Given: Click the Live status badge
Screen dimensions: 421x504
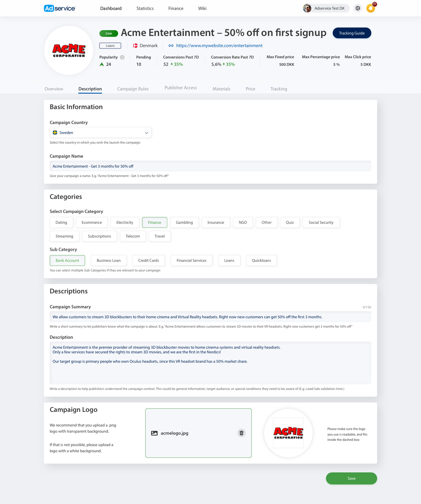Looking at the screenshot, I should [109, 33].
